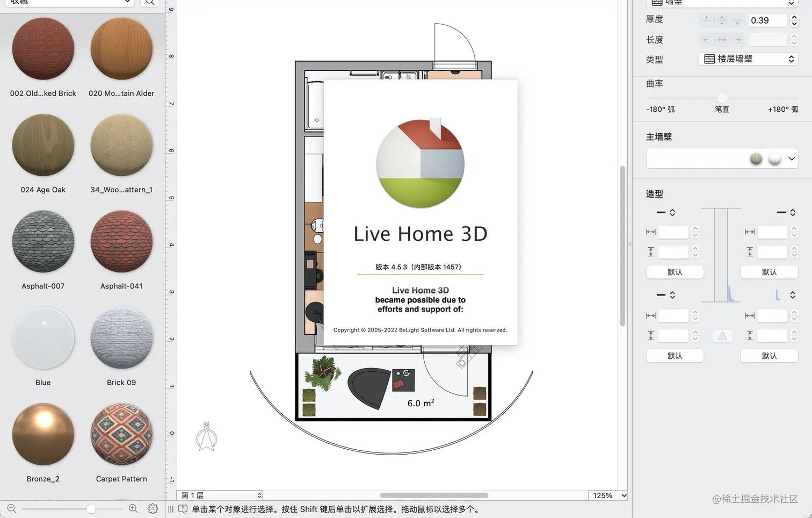This screenshot has height=518, width=812.
Task: Click the lower-right 默认 button in 造型
Action: (x=769, y=356)
